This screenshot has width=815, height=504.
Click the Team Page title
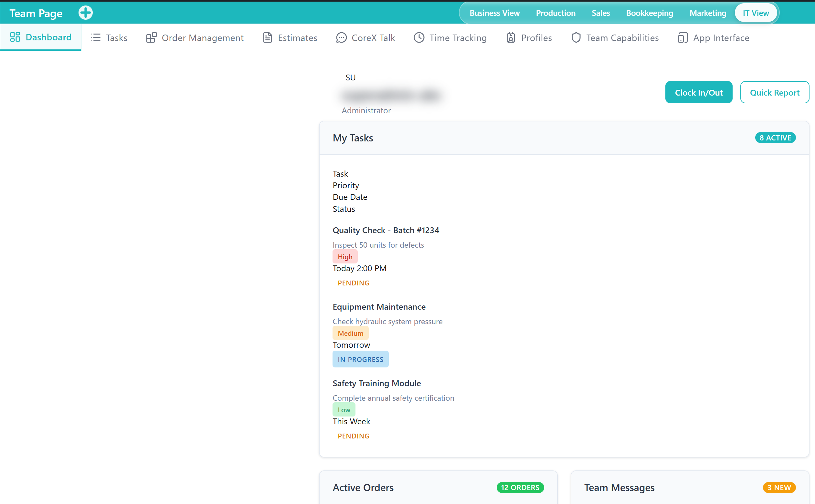(36, 13)
